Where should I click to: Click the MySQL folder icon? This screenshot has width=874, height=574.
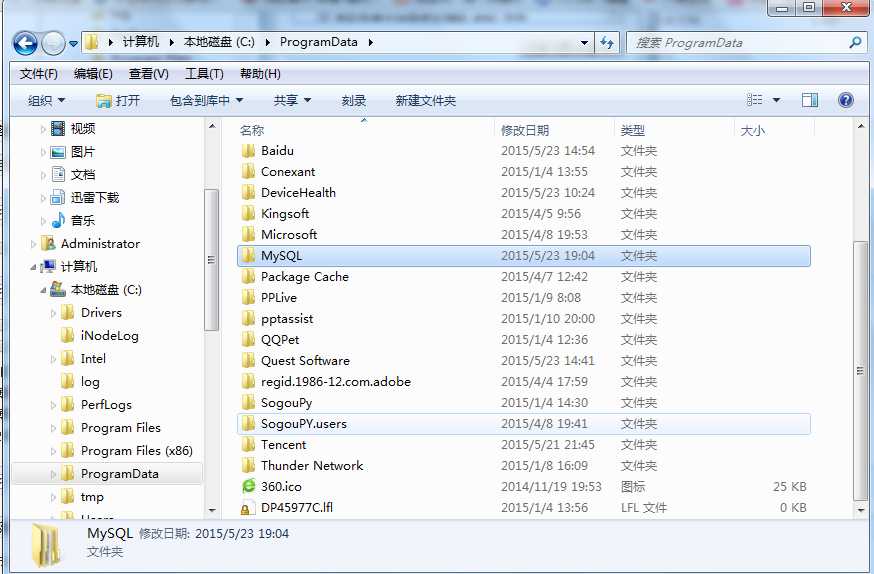249,256
